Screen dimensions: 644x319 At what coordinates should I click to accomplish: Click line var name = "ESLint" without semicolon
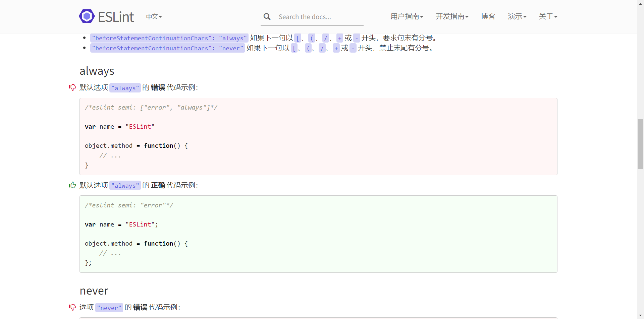coord(119,127)
